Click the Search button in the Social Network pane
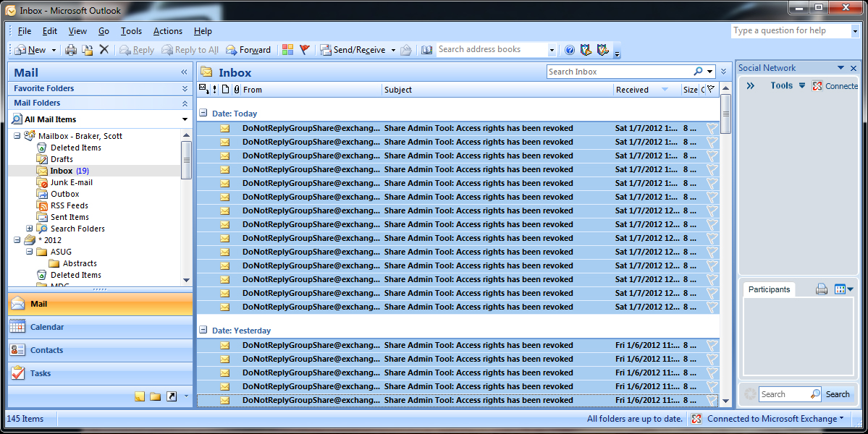 (838, 394)
